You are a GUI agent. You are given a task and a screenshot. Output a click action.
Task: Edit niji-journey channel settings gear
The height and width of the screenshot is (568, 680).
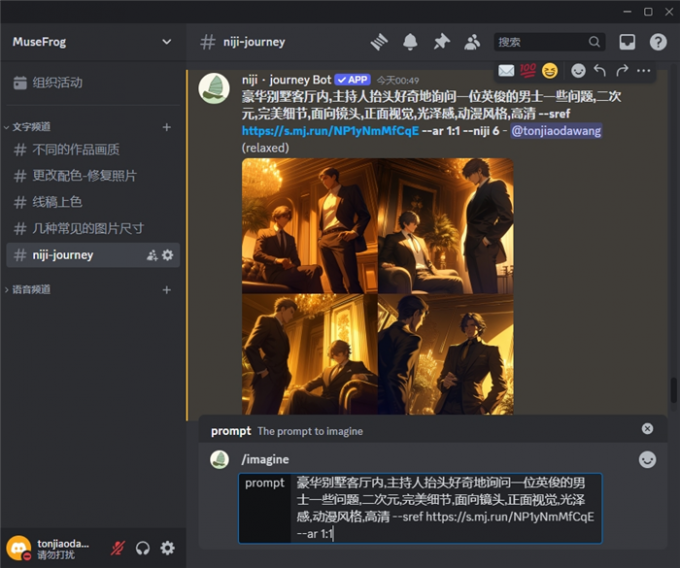[167, 255]
